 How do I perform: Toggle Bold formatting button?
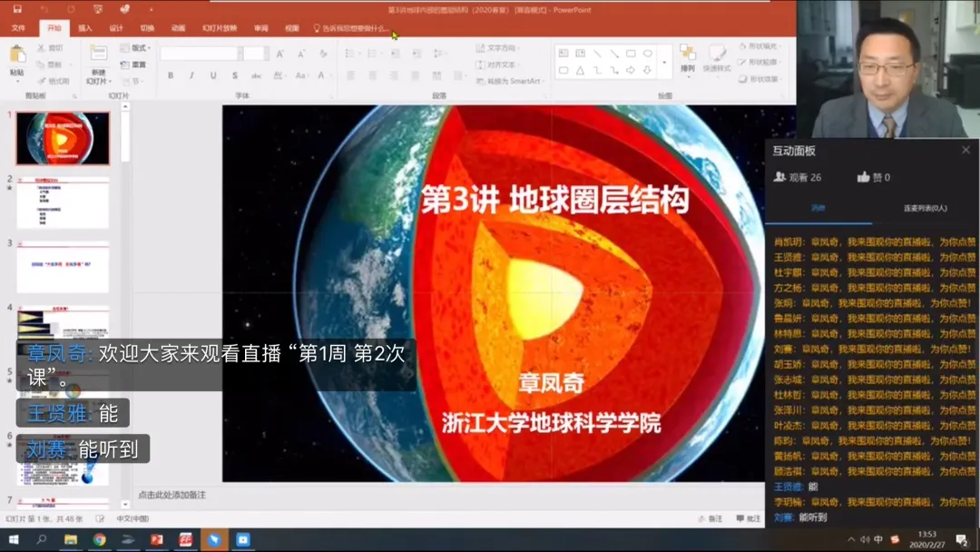(x=169, y=75)
